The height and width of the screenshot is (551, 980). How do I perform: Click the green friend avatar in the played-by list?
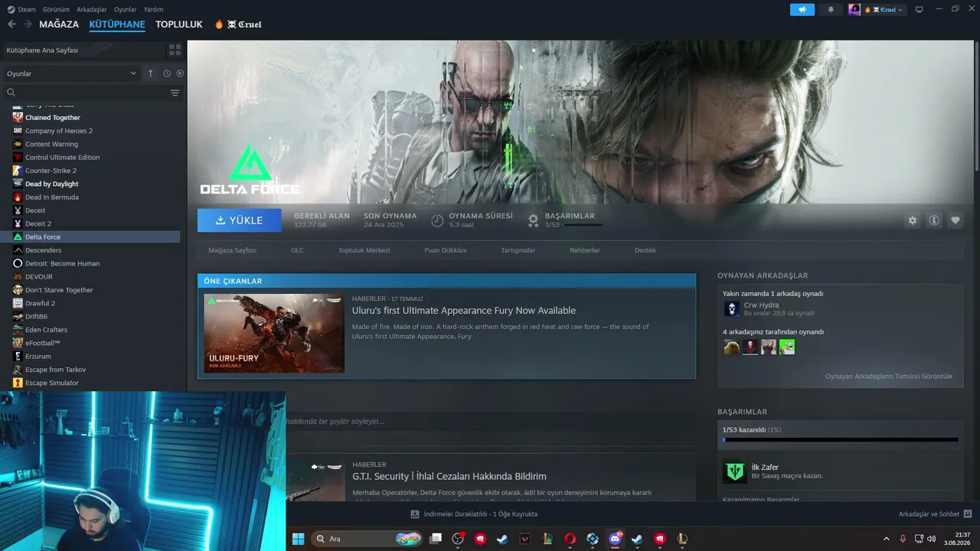tap(787, 347)
